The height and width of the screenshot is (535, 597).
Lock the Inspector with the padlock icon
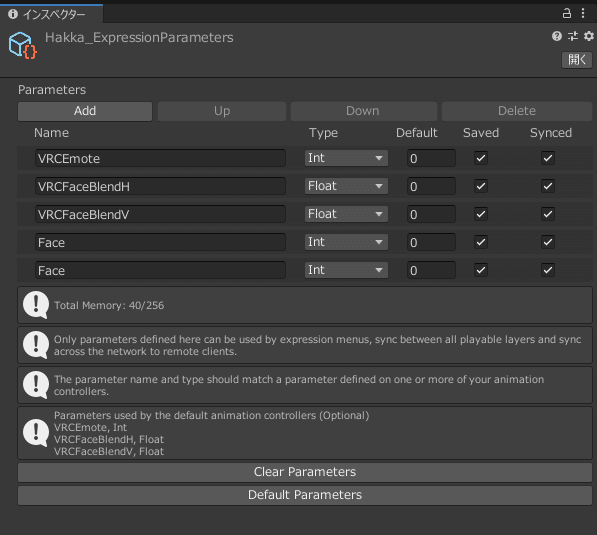click(x=567, y=14)
